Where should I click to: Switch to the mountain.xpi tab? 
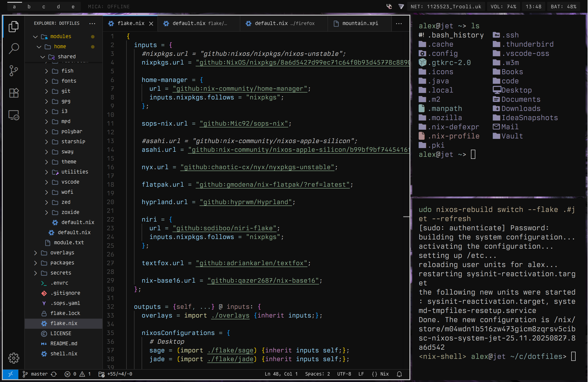[x=360, y=23]
